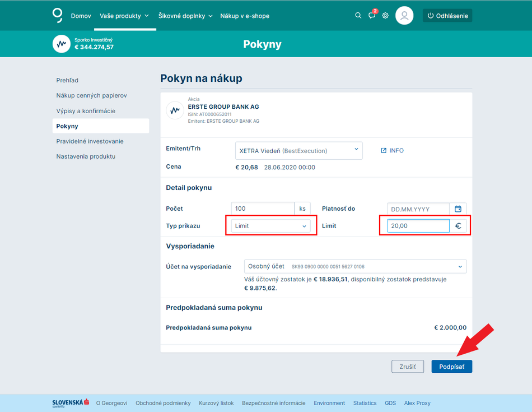Image resolution: width=532 pixels, height=412 pixels.
Task: Click the INFO link
Action: 392,150
